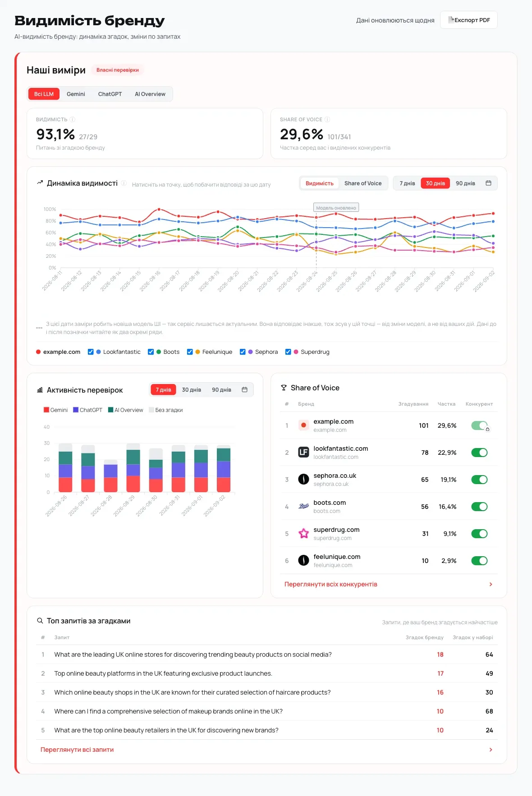Click the 93,1% visibility value

[x=55, y=134]
